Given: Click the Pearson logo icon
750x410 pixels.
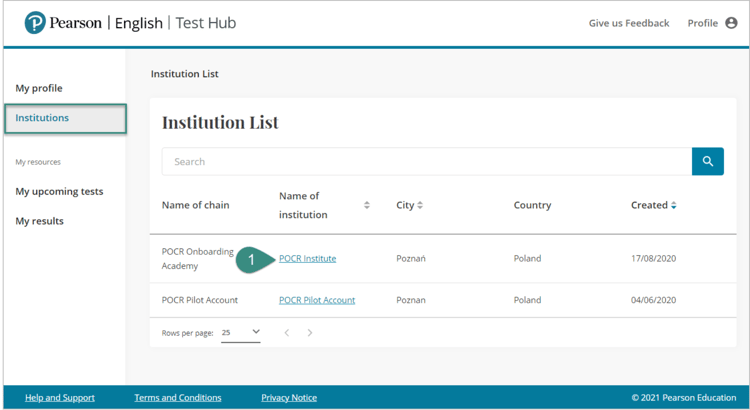Looking at the screenshot, I should pos(35,23).
